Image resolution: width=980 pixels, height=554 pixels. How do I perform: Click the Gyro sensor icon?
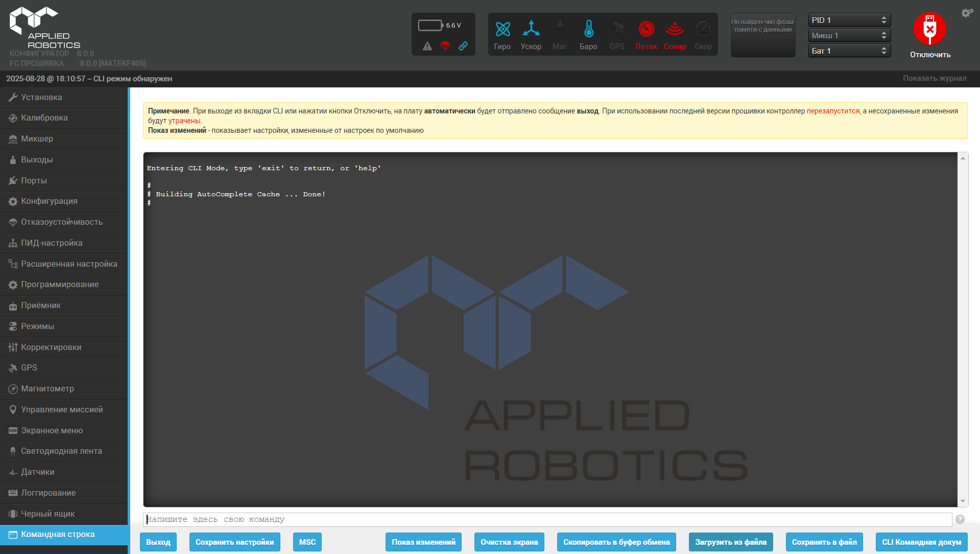point(503,30)
